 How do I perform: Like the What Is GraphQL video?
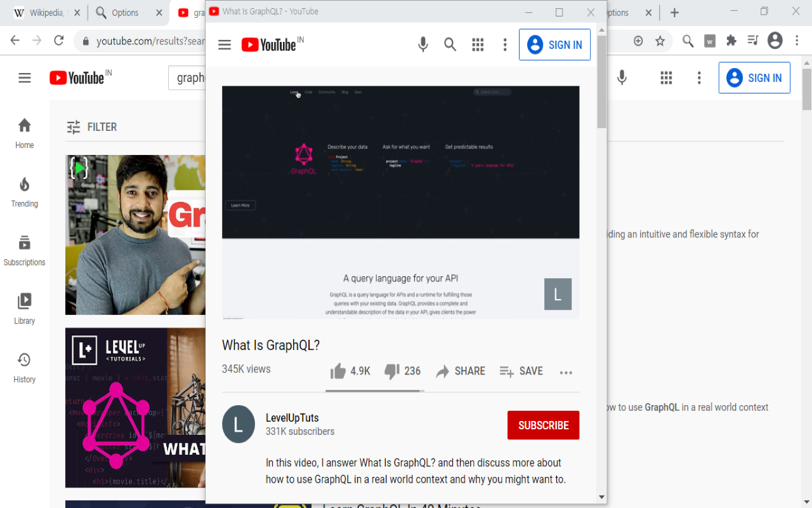pyautogui.click(x=350, y=371)
